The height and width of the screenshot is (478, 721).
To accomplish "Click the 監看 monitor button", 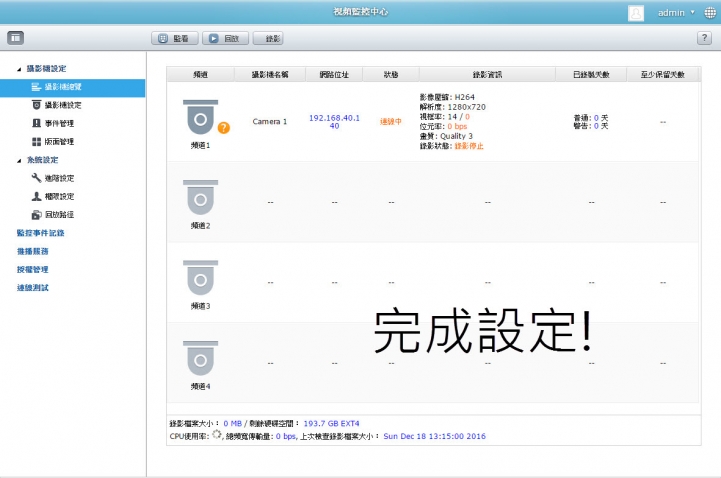I will tap(174, 38).
